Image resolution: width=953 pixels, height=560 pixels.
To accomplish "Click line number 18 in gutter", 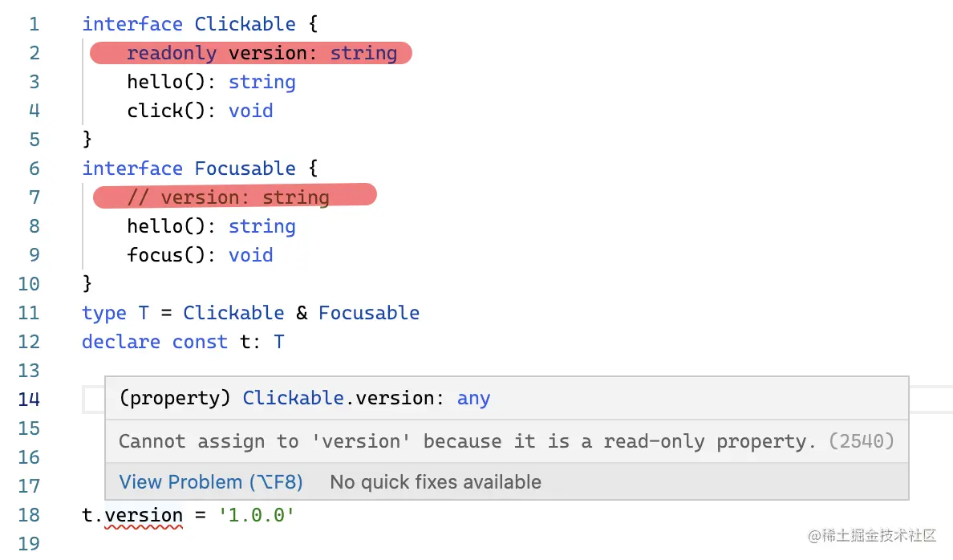I will point(29,515).
